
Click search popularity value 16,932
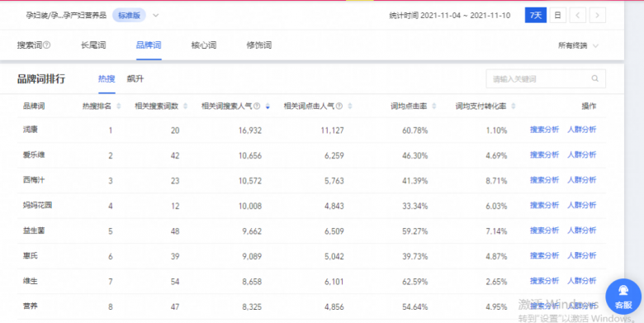(x=249, y=131)
